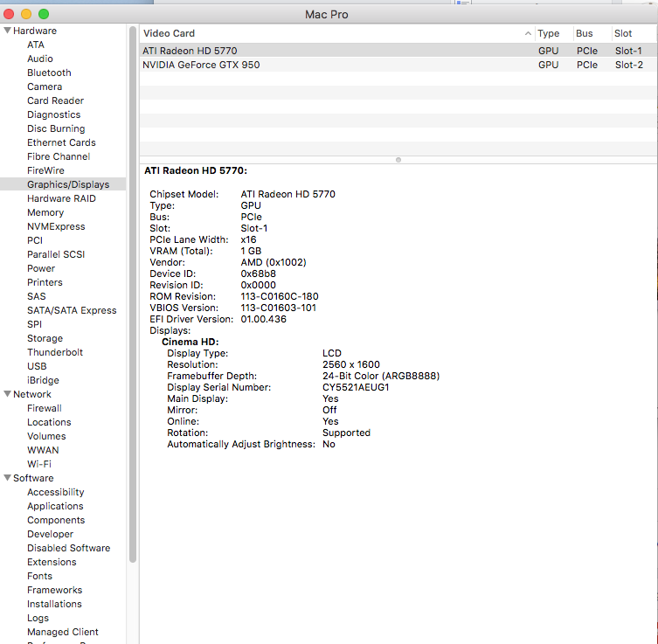658x644 pixels.
Task: Click the Type column header
Action: pos(553,33)
